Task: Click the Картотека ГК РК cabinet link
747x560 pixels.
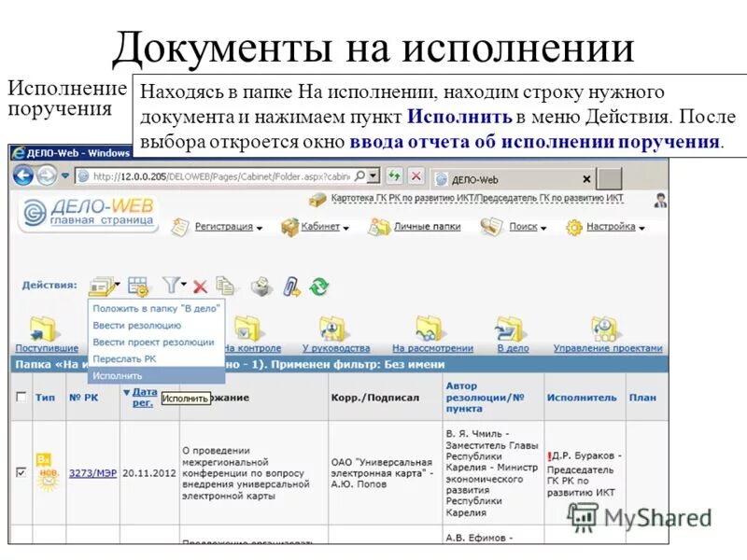Action: click(x=477, y=198)
